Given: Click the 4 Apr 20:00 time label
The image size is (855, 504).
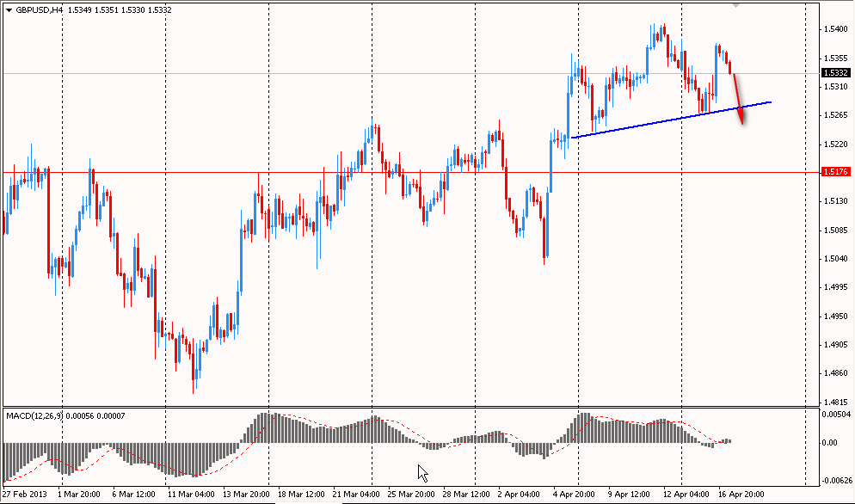Looking at the screenshot, I should [x=575, y=495].
